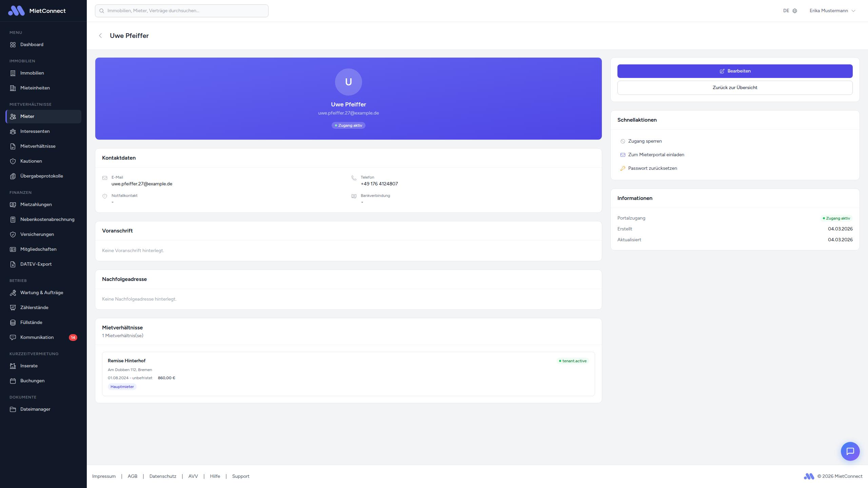The height and width of the screenshot is (488, 868).
Task: Focus the Immobilien, Mieter search field
Action: [x=182, y=11]
